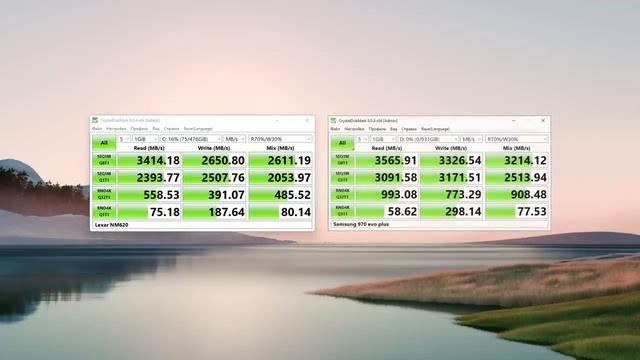Open Профиль menu in Lexar NM620 window
The width and height of the screenshot is (640, 360).
pos(139,129)
